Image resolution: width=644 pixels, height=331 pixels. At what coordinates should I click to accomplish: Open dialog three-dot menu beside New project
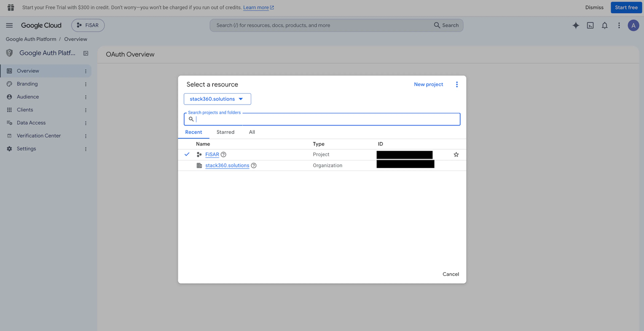[x=457, y=84]
